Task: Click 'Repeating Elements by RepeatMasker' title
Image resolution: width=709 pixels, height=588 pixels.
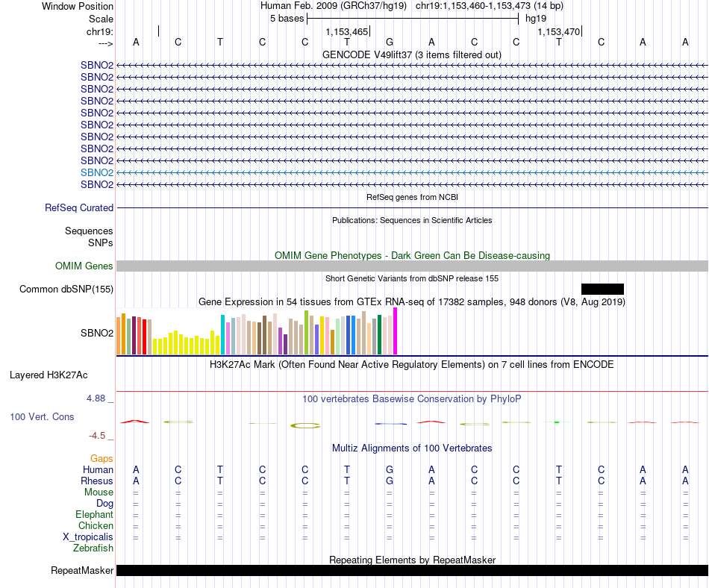Action: [413, 560]
